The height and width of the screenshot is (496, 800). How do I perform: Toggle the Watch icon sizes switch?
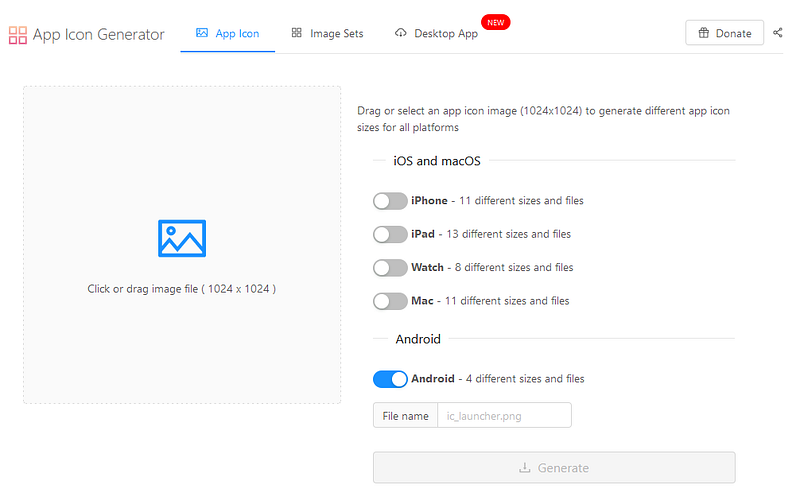tap(390, 268)
